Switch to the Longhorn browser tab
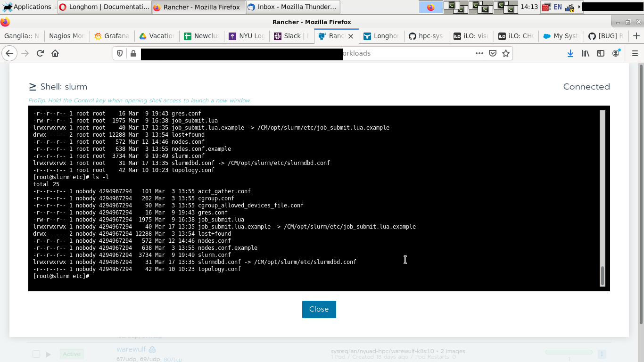Image resolution: width=644 pixels, height=362 pixels. (382, 36)
